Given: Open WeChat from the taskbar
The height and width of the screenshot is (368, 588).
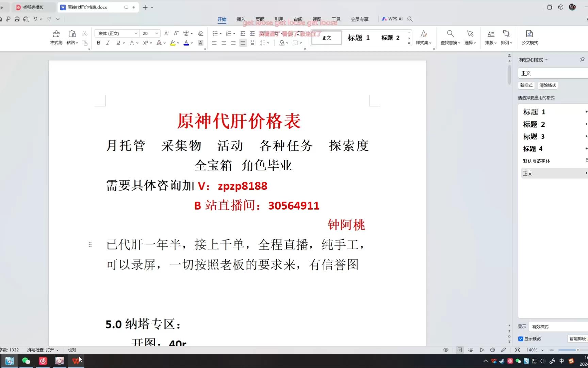Looking at the screenshot, I should point(26,361).
